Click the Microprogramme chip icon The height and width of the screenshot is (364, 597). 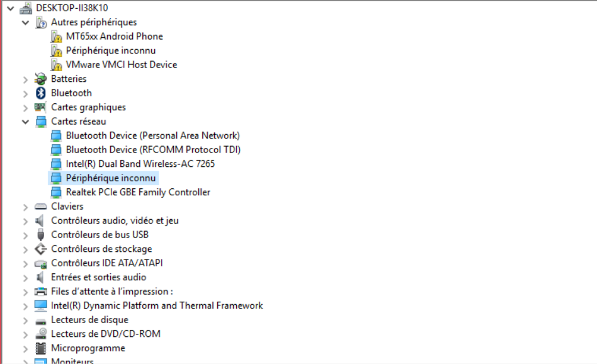pos(41,348)
